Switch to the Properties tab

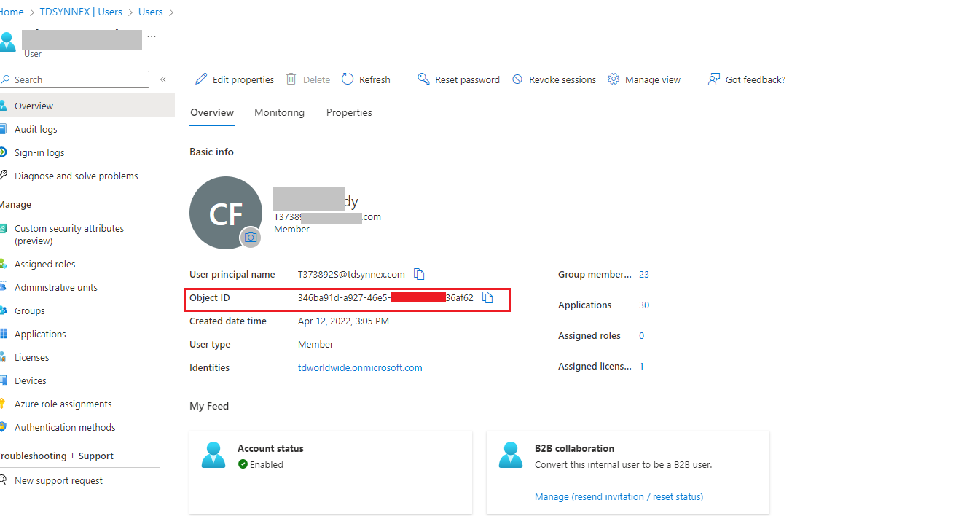(349, 112)
